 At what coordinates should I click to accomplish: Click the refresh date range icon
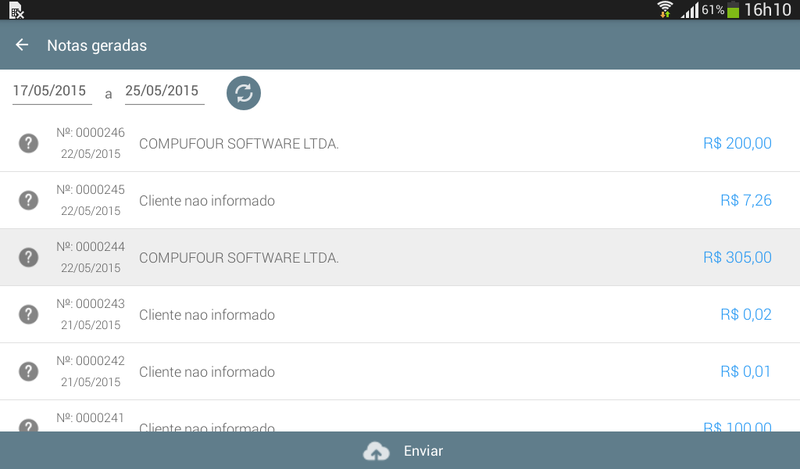coord(243,93)
